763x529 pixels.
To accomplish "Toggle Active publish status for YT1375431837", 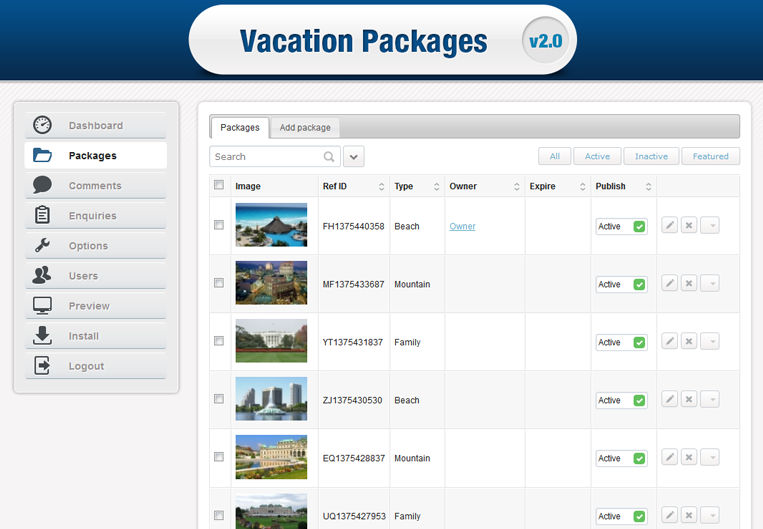I will point(621,342).
